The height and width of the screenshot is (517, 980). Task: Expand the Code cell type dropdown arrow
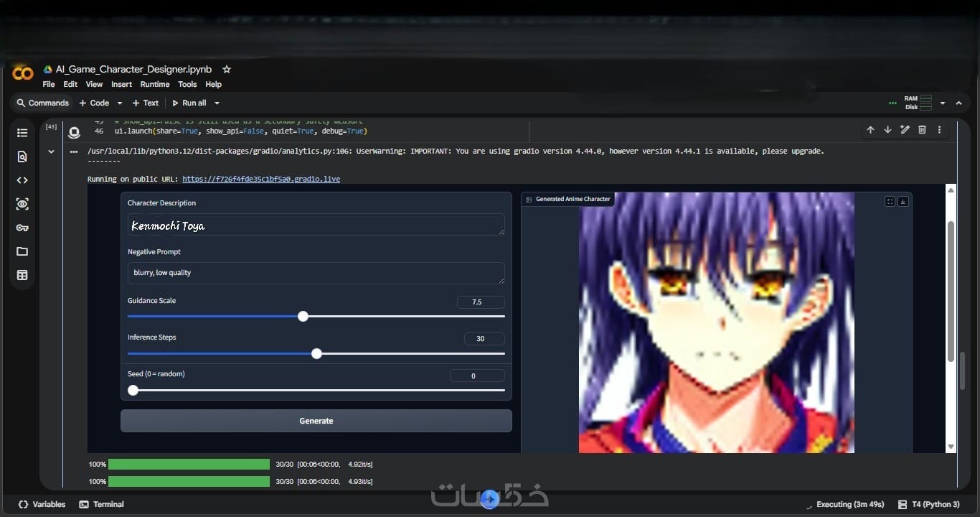[120, 103]
